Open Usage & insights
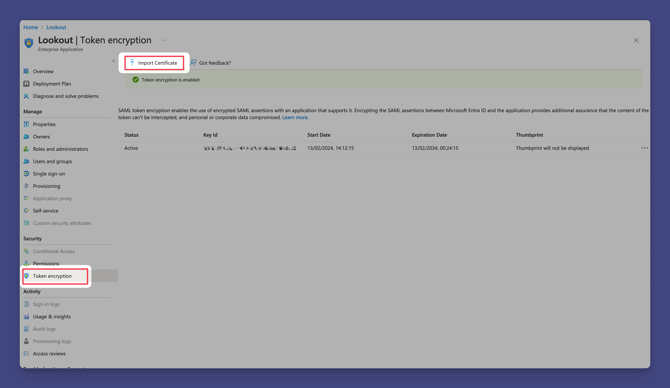 click(x=52, y=317)
